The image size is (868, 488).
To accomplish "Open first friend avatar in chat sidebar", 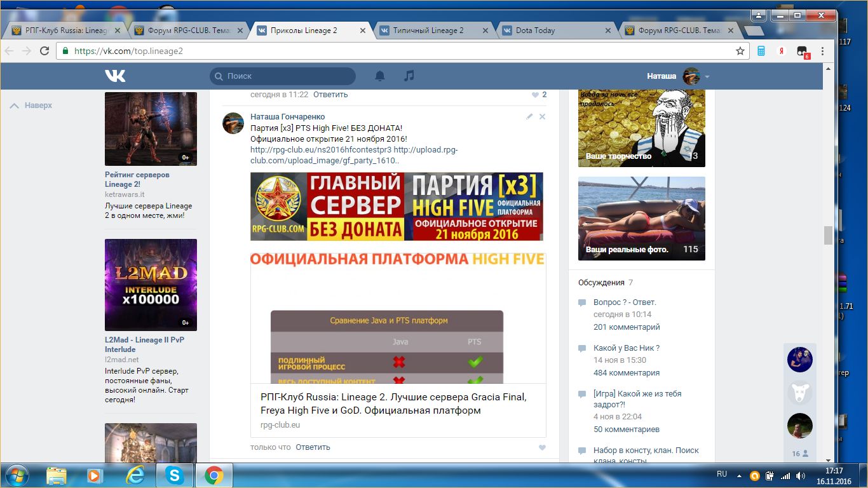I will tap(800, 360).
